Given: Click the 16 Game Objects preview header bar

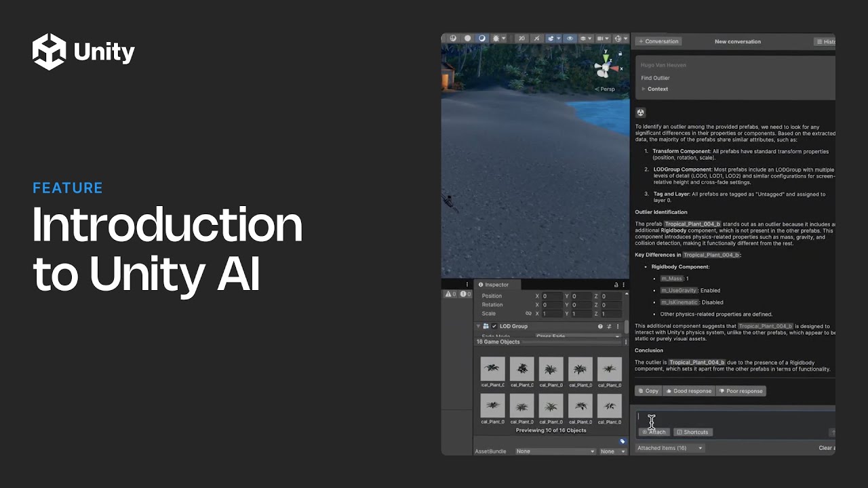Looking at the screenshot, I should (x=549, y=342).
